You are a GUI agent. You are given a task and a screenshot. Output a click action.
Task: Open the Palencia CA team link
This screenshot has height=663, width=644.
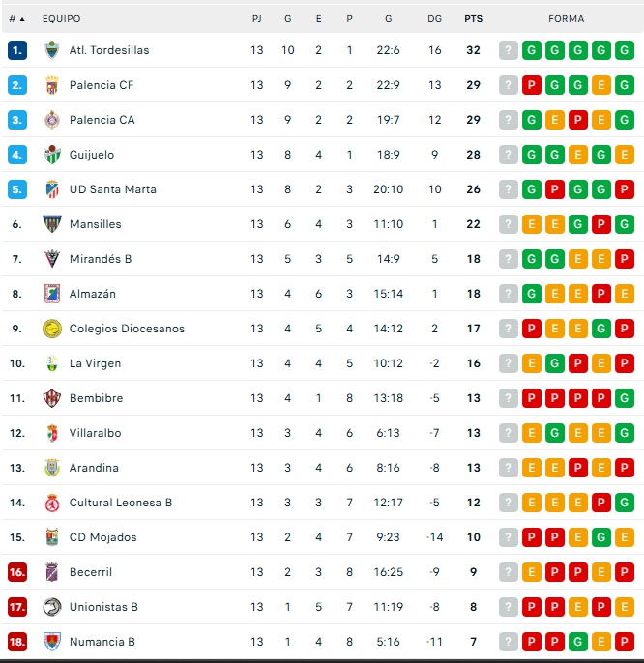[102, 120]
